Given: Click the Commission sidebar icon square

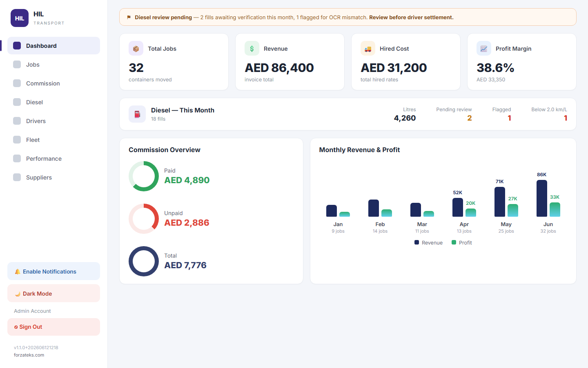Looking at the screenshot, I should point(17,83).
